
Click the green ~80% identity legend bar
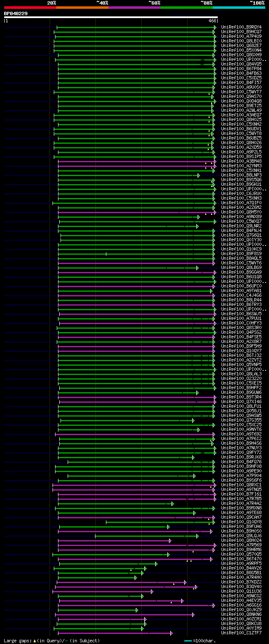click(187, 8)
